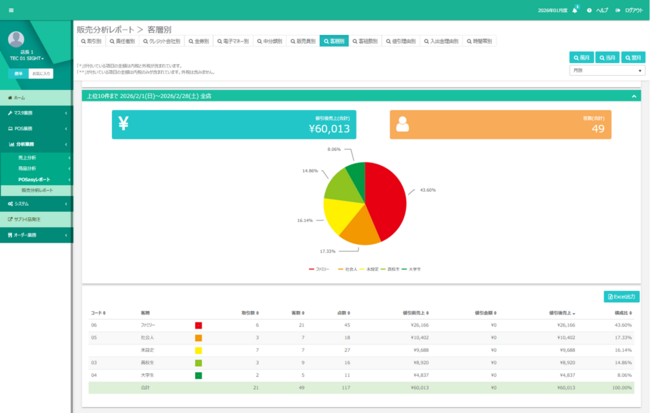650x413 pixels.
Task: Click the hamburger menu icon in the top bar
Action: tap(11, 9)
